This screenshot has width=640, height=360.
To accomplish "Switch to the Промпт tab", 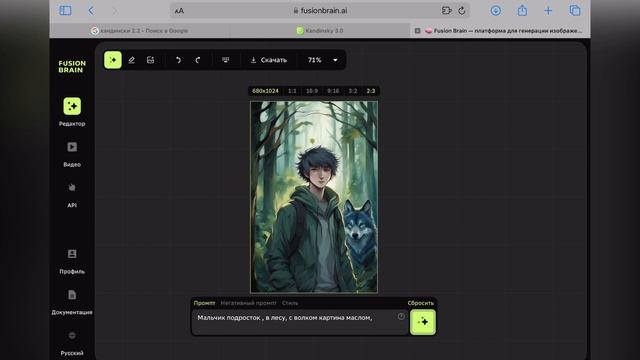I will point(204,303).
